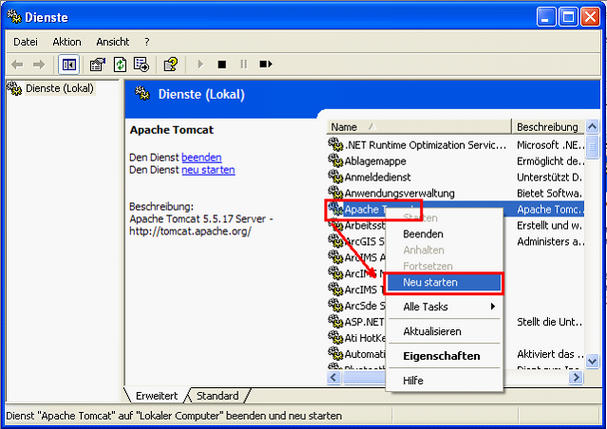The height and width of the screenshot is (429, 607).
Task: Click gear icon next to Anmeldedienst
Action: (x=336, y=176)
